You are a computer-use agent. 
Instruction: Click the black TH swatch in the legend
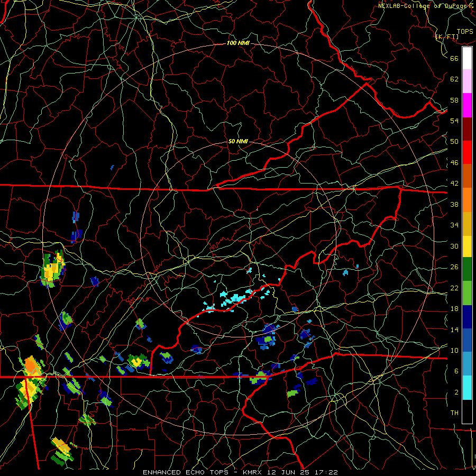tap(467, 411)
